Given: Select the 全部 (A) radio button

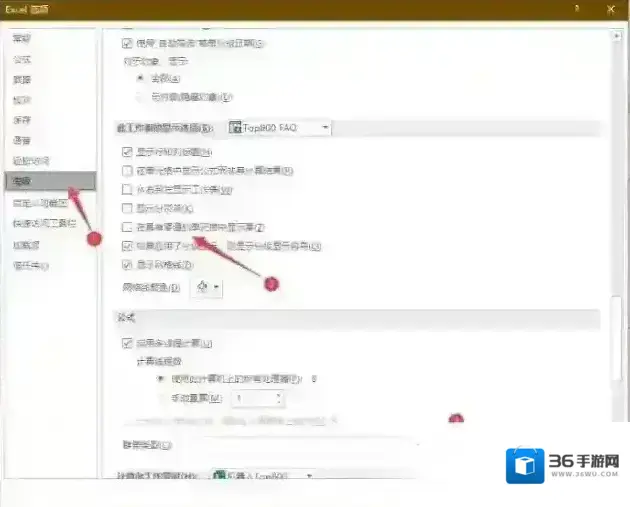Looking at the screenshot, I should (x=140, y=78).
